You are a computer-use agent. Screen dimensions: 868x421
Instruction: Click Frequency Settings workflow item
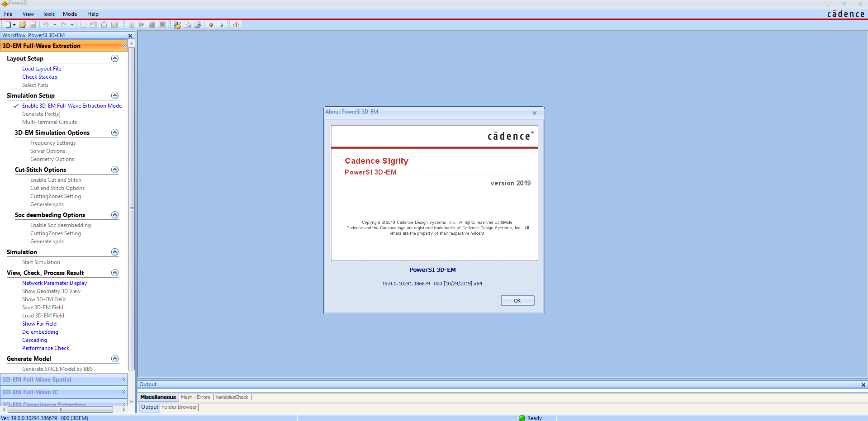(53, 143)
